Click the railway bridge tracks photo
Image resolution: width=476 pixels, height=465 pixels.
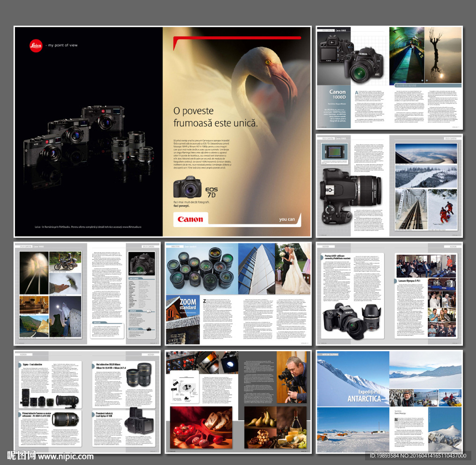(411, 209)
